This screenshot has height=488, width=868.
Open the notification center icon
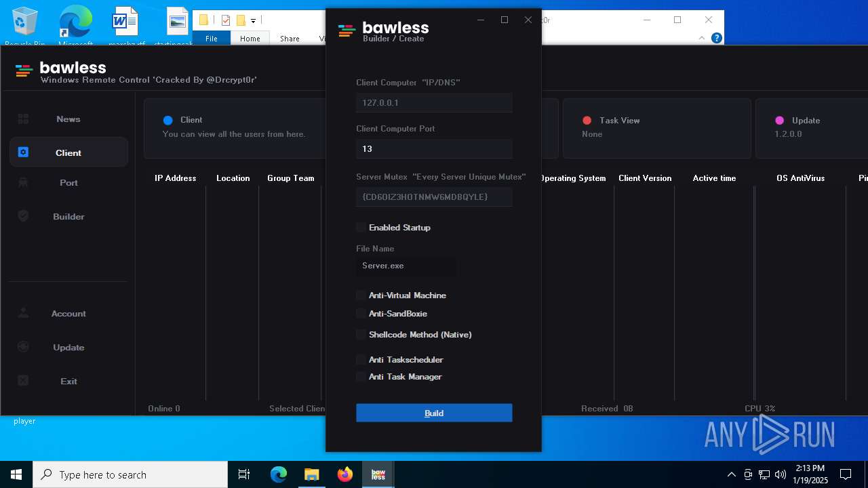coord(846,474)
